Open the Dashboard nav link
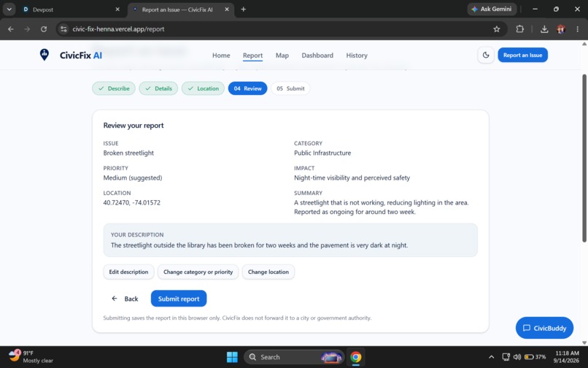 317,55
